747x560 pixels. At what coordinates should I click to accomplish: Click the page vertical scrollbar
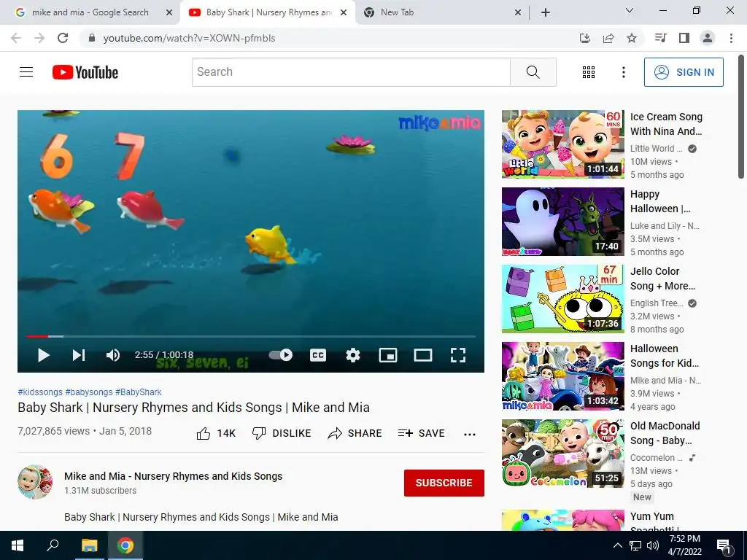click(741, 117)
